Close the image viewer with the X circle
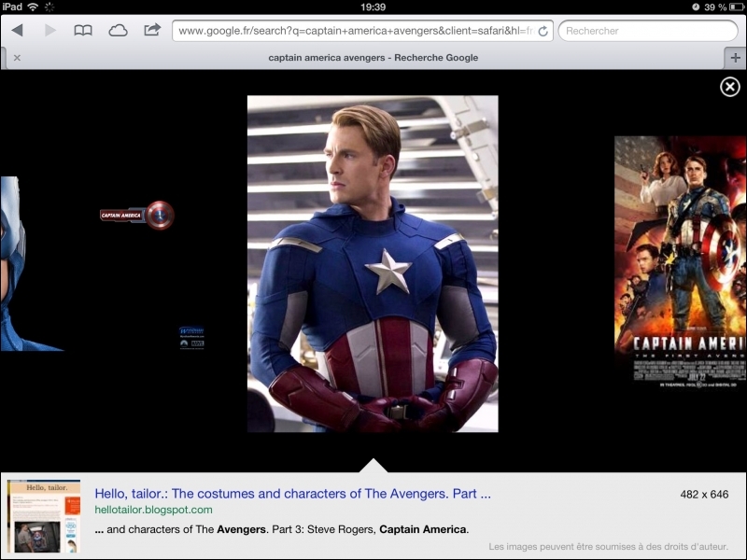 (x=730, y=87)
